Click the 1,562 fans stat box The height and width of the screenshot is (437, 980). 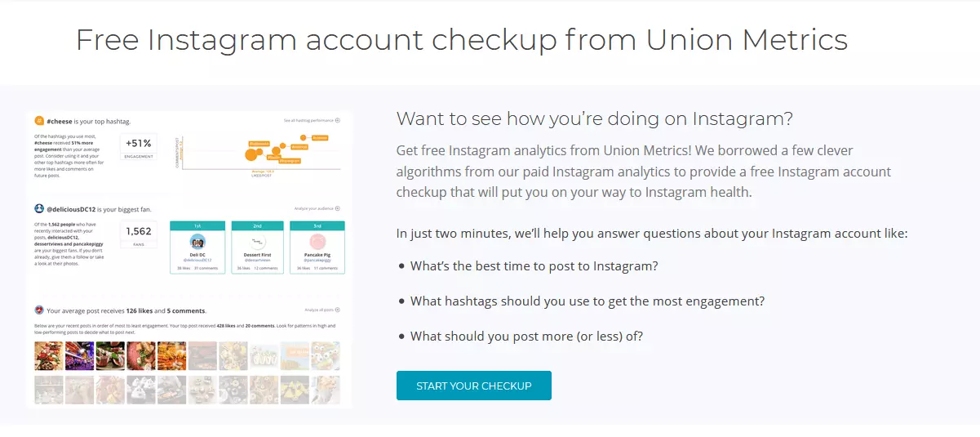coord(139,234)
